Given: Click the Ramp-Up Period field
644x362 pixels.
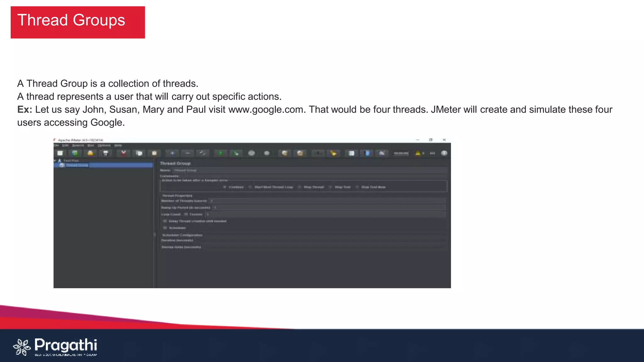Looking at the screenshot, I should (x=329, y=208).
